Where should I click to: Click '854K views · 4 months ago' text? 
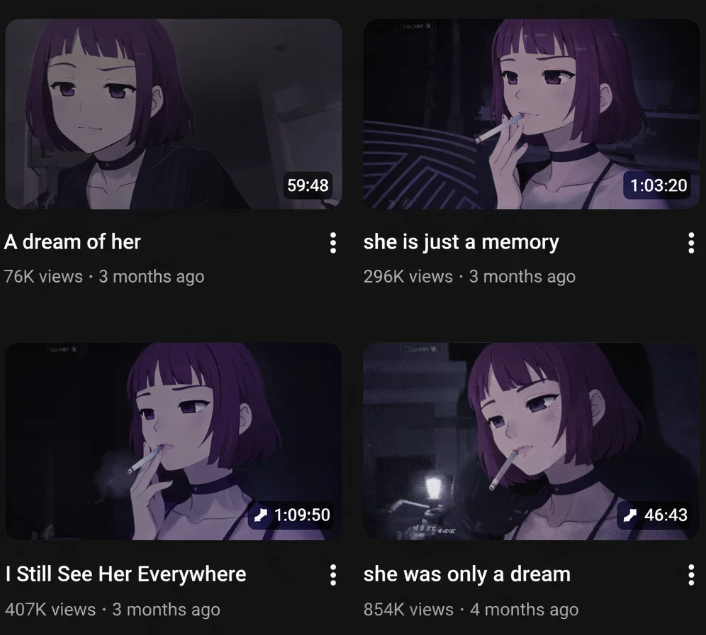pyautogui.click(x=471, y=609)
